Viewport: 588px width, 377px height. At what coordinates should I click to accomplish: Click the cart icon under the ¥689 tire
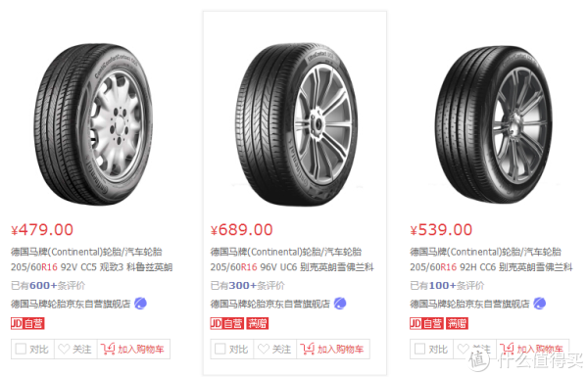pos(307,349)
